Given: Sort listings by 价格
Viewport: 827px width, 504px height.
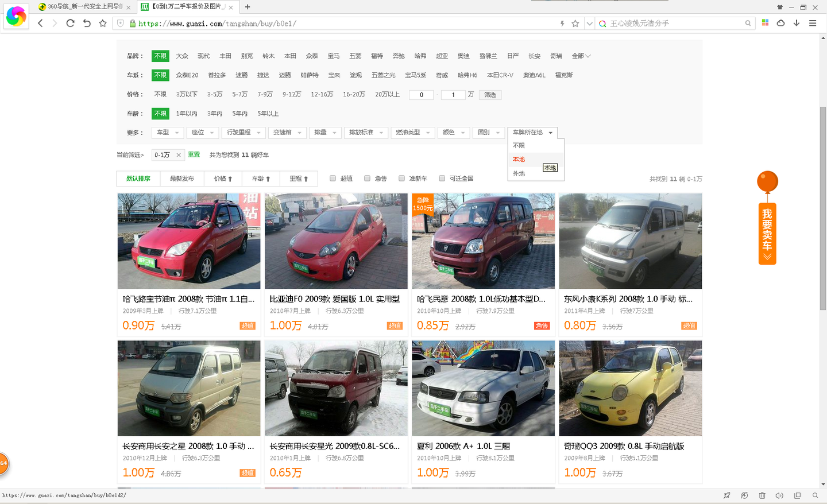Looking at the screenshot, I should click(x=223, y=179).
